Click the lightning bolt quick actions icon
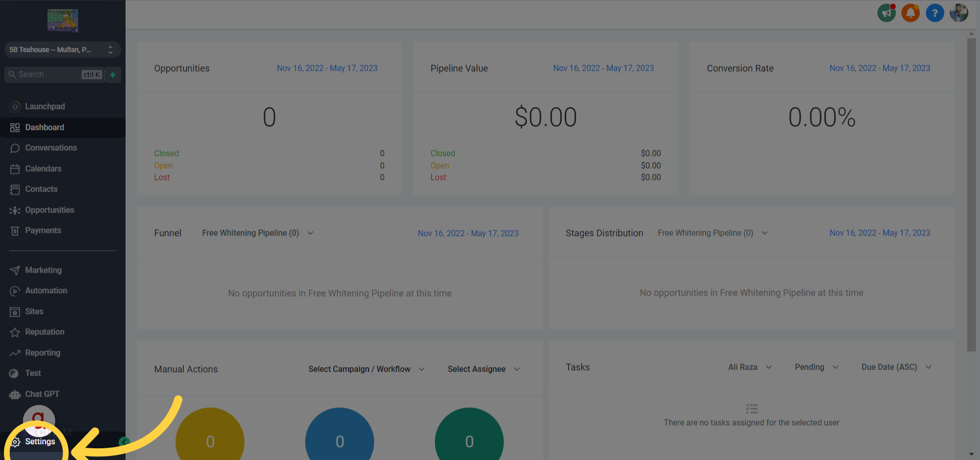Screen dimensions: 980x460 (x=113, y=74)
